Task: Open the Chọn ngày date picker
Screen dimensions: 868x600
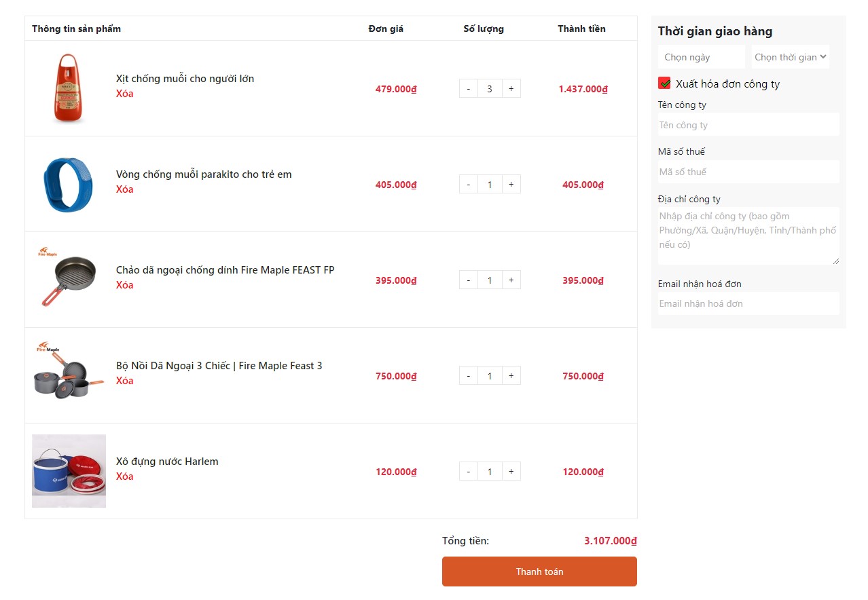Action: tap(701, 57)
